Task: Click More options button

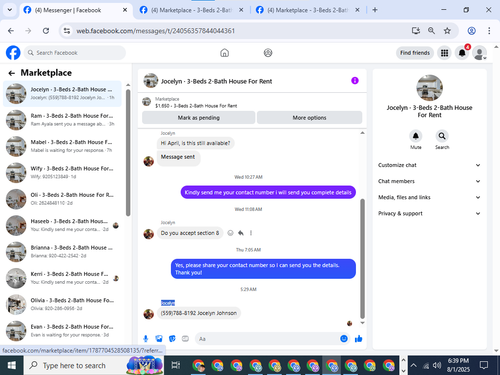Action: coord(309,118)
